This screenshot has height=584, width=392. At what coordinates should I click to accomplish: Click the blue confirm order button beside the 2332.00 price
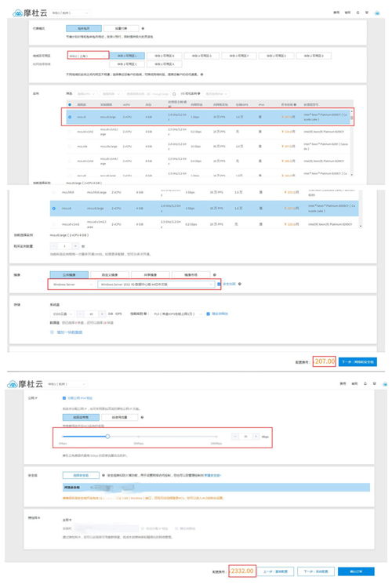pos(356,571)
